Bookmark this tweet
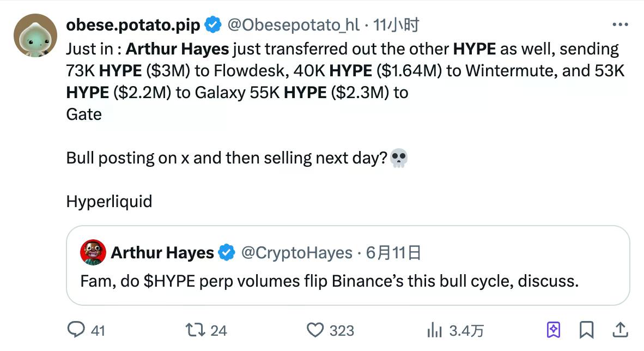This screenshot has width=644, height=351. coord(587,330)
